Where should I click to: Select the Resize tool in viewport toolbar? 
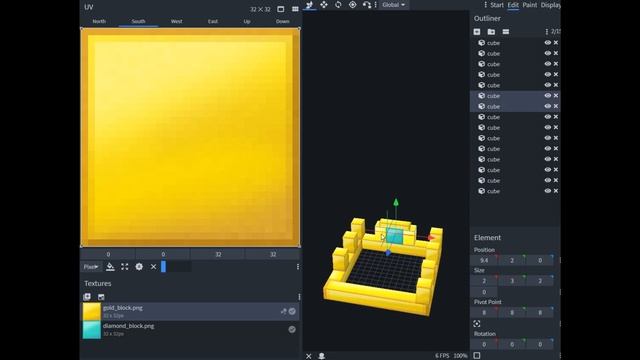[x=324, y=5]
